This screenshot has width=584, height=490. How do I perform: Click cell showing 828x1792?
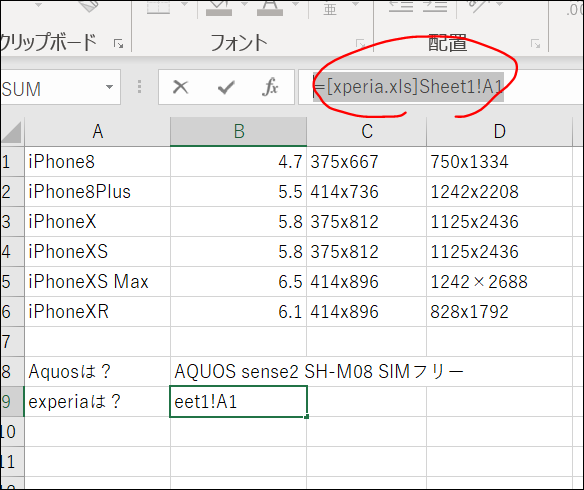pyautogui.click(x=499, y=312)
